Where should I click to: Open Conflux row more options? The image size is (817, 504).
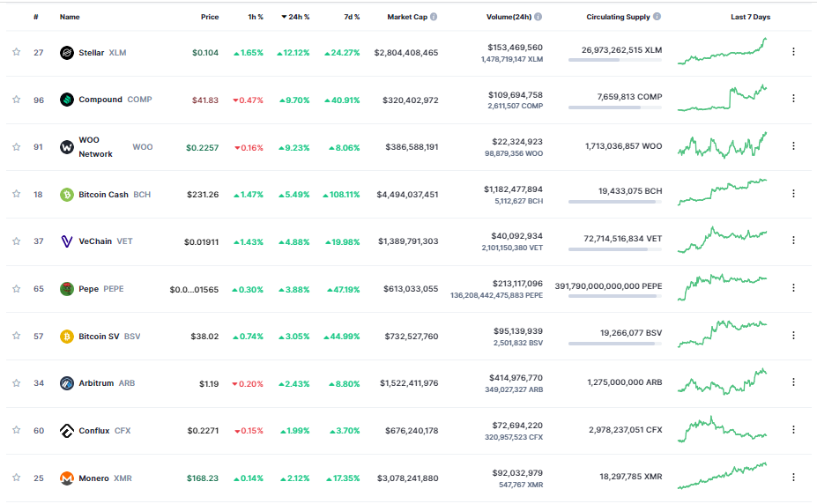coord(793,430)
